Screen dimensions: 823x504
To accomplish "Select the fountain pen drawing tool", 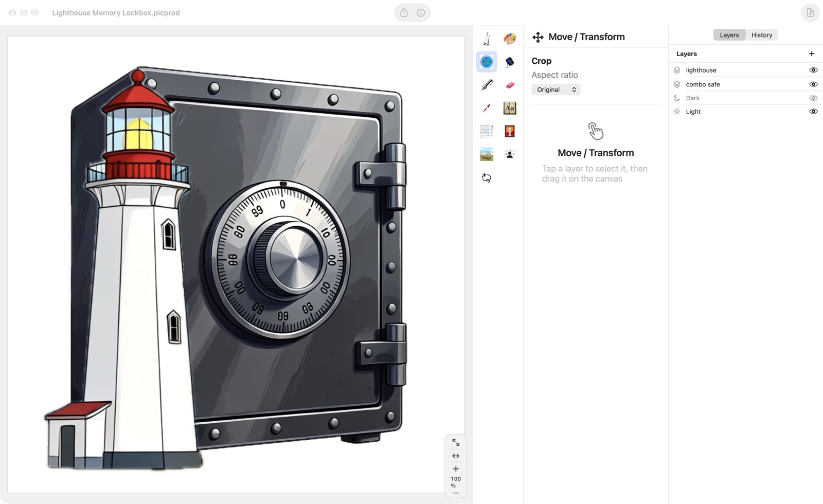I will pos(487,85).
